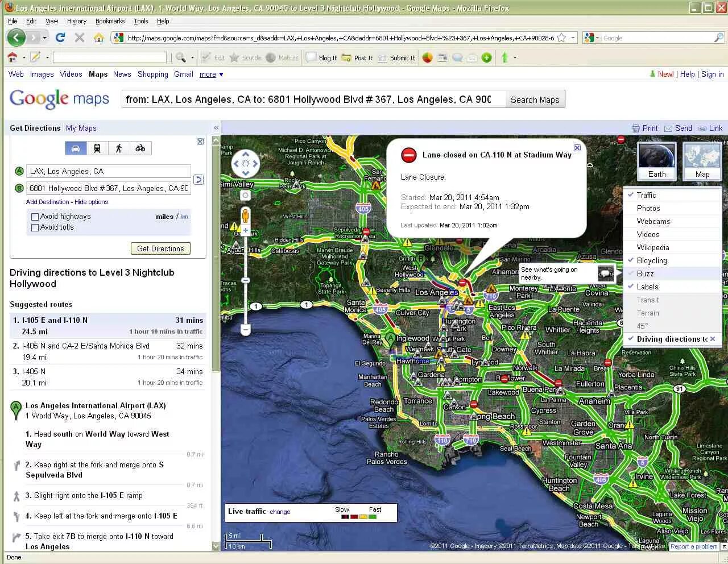Image resolution: width=728 pixels, height=564 pixels.
Task: Select the walking travel mode icon
Action: (119, 148)
